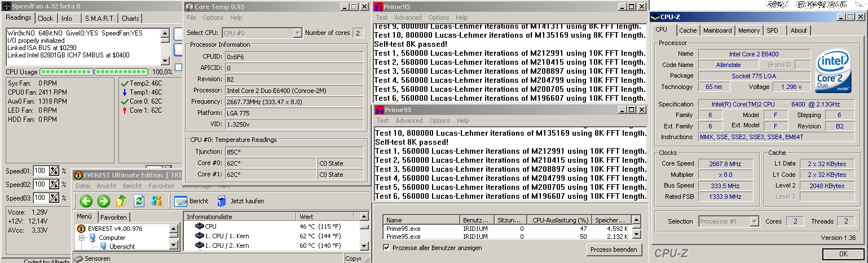Open the Bericht report toolbar button in EVEREST
The image size is (868, 263).
coord(191,201)
